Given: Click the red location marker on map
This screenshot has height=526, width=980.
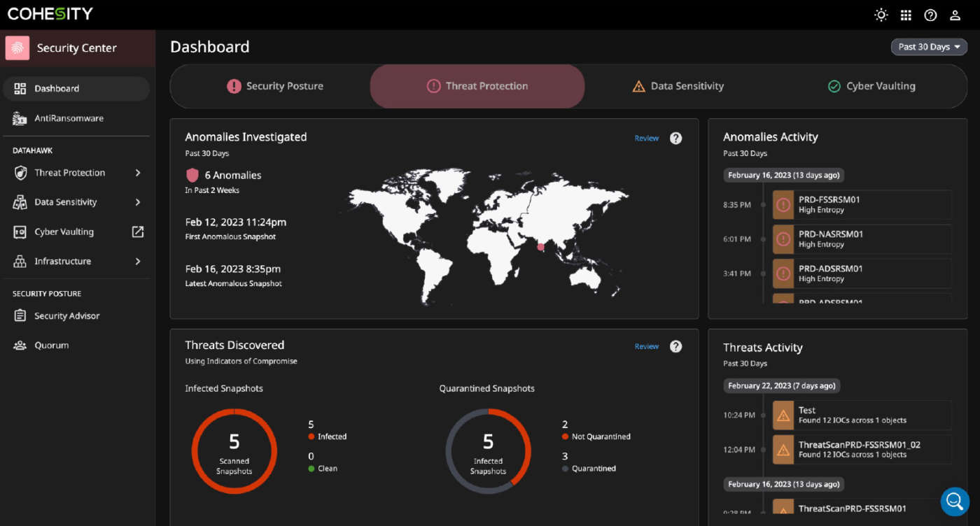Looking at the screenshot, I should pyautogui.click(x=540, y=247).
